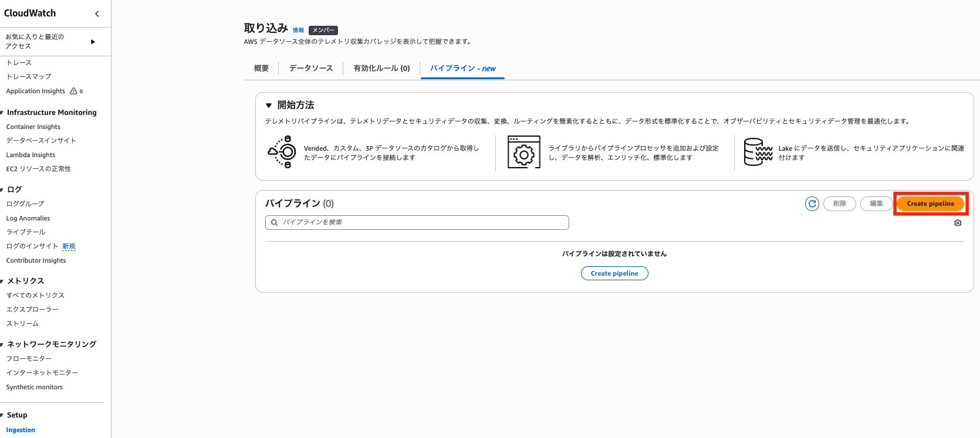Collapse the 開始方法 section
980x438 pixels.
coord(269,106)
